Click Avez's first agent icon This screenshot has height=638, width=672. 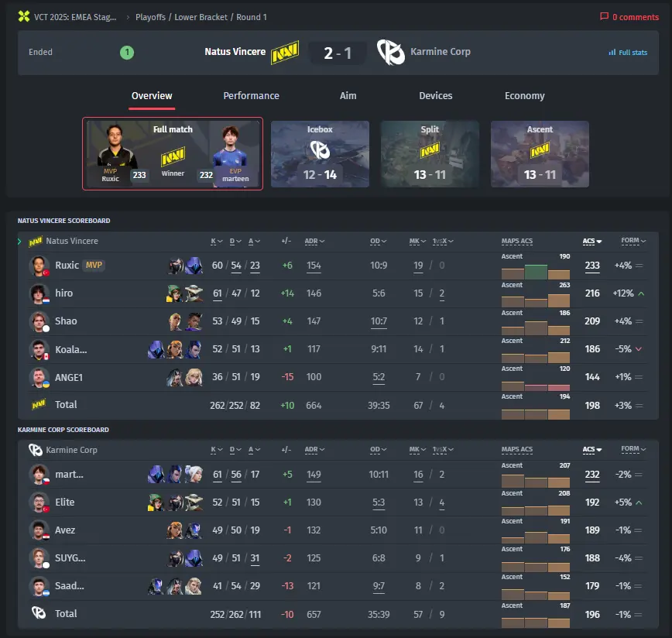click(x=175, y=530)
